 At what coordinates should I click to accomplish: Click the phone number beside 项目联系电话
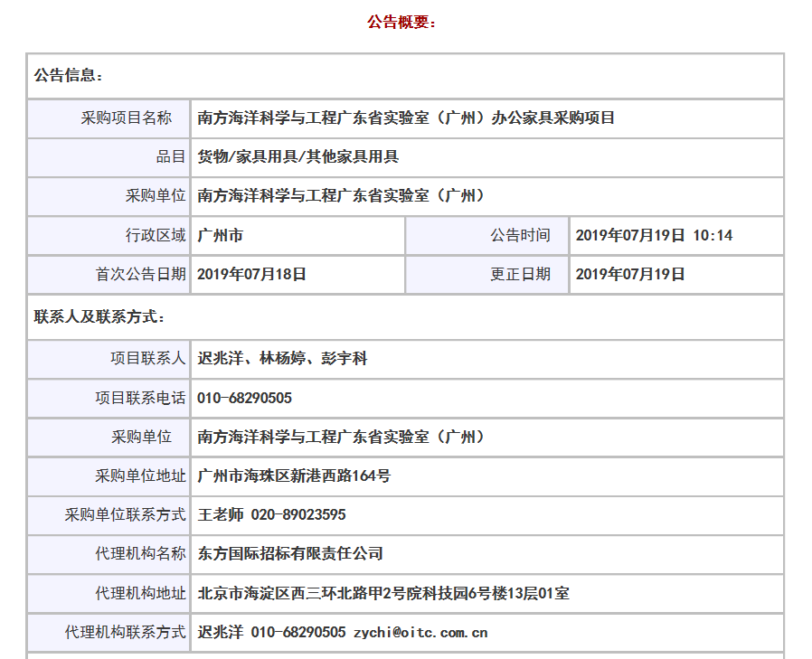(245, 398)
